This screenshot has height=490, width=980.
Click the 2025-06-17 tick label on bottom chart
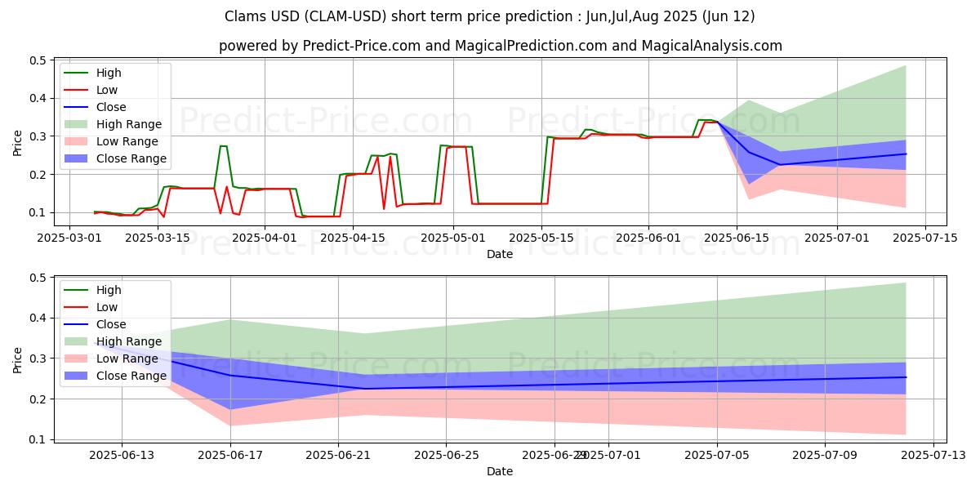pos(230,455)
